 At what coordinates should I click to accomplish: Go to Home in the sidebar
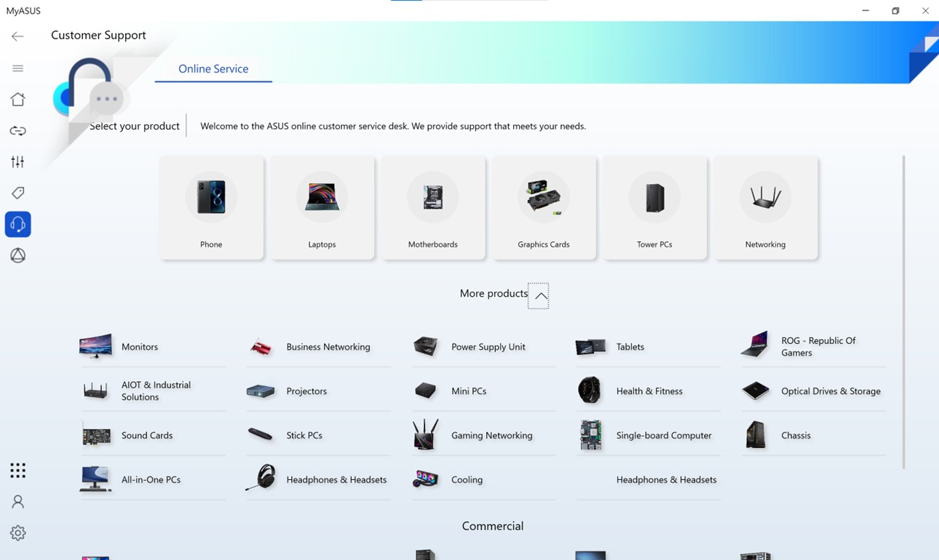coord(17,100)
